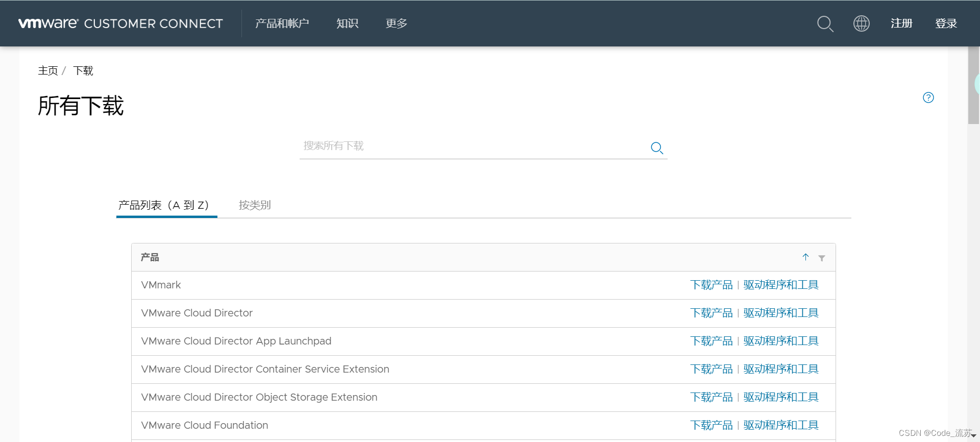Click the 登录 link

coord(946,23)
